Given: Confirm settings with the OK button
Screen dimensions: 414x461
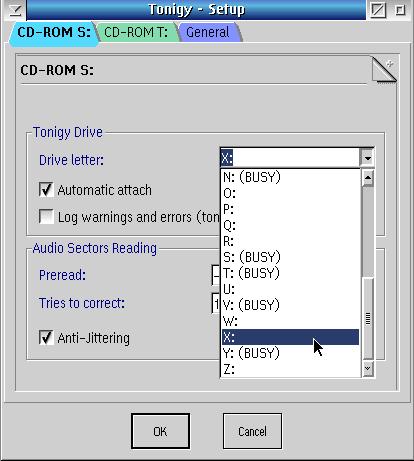Looking at the screenshot, I should click(160, 431).
